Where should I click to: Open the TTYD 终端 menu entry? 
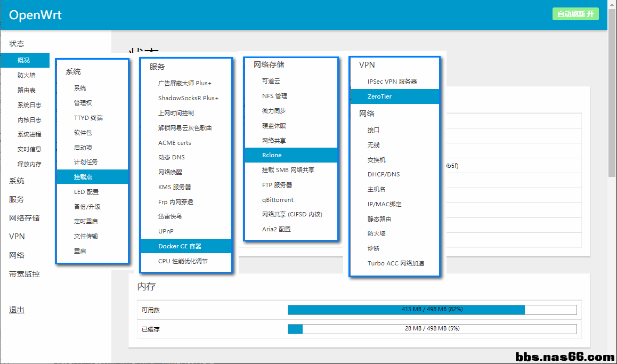[x=88, y=118]
